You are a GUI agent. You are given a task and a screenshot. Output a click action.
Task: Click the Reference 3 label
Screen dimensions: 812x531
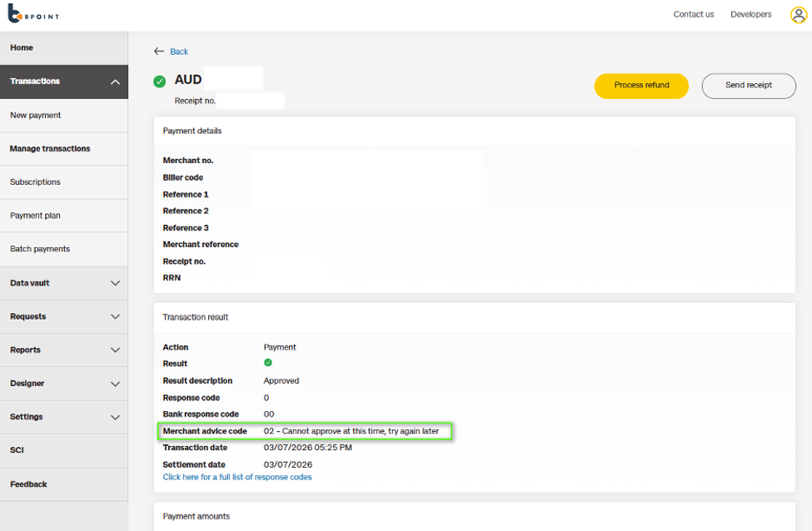point(186,228)
